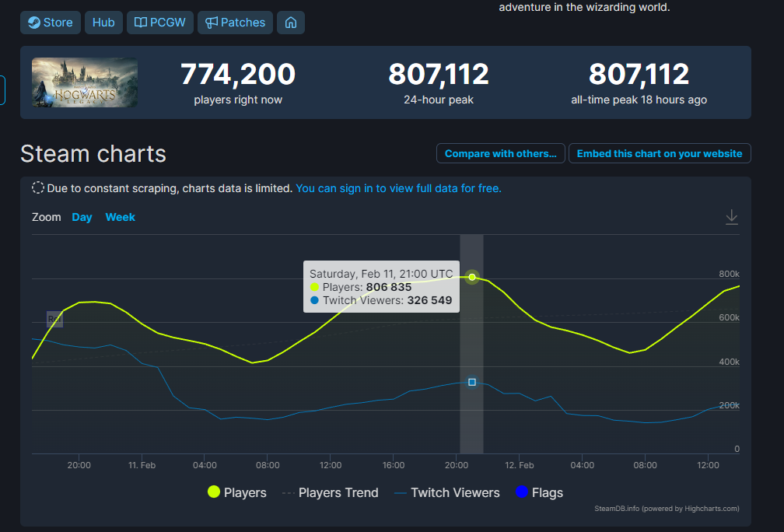Follow the sign in to view full data link
The width and height of the screenshot is (784, 532).
[x=398, y=188]
